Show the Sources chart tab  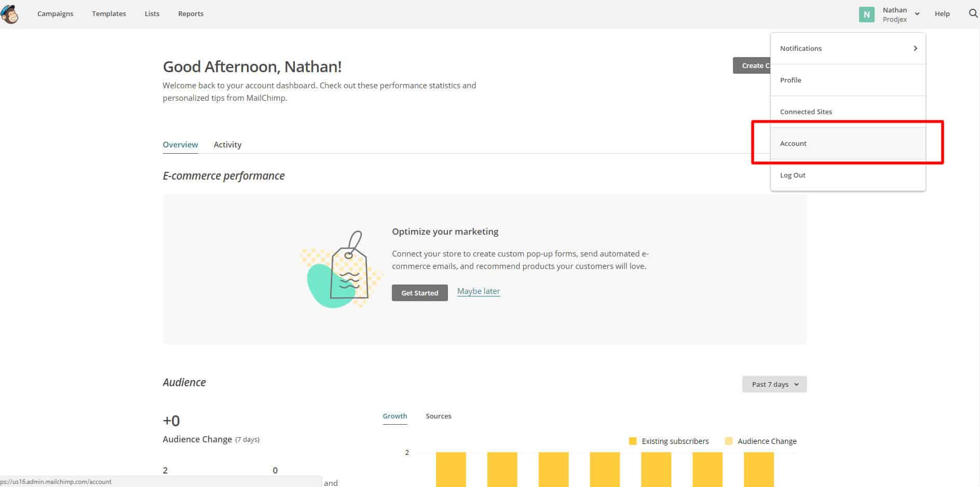point(438,416)
